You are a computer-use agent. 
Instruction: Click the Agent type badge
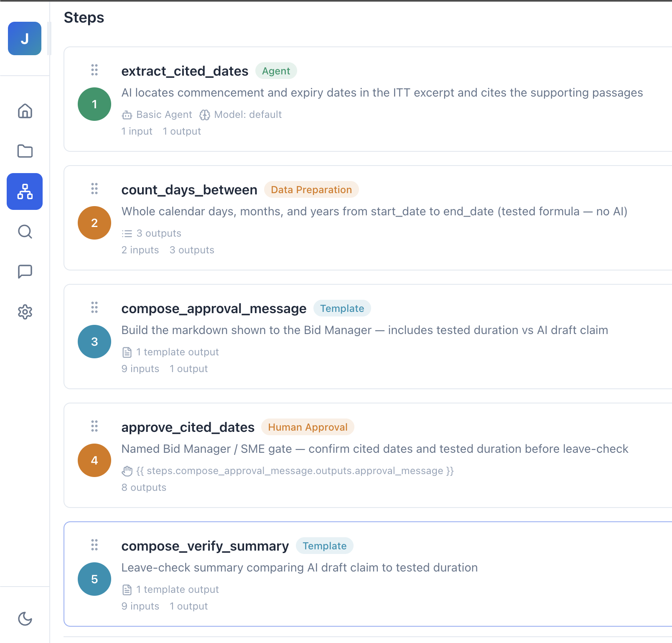[x=276, y=71]
